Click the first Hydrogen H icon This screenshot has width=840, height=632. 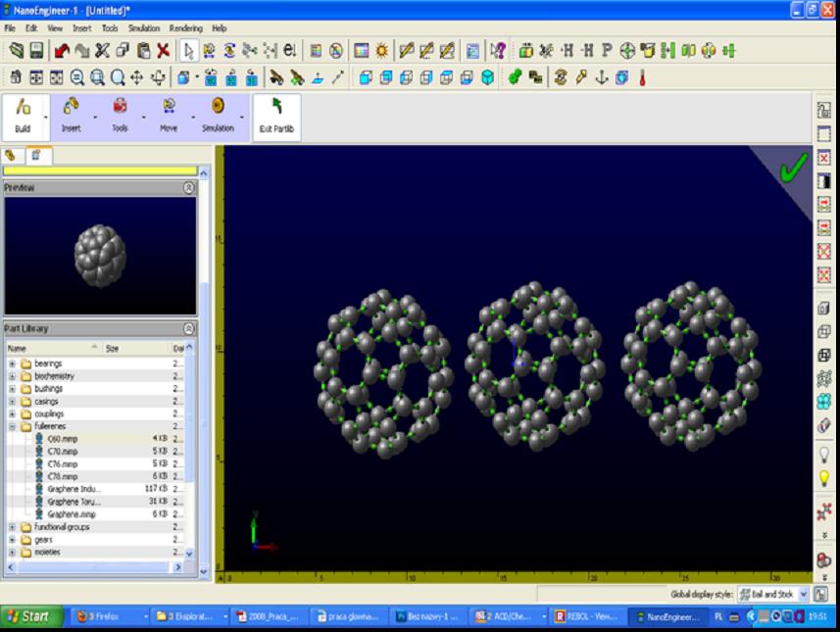(x=568, y=50)
